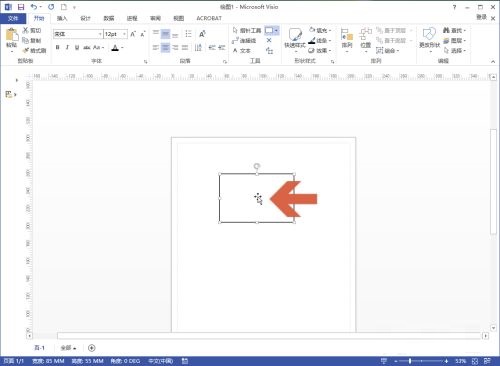
Task: Click the Quick Styles icon
Action: tap(295, 34)
